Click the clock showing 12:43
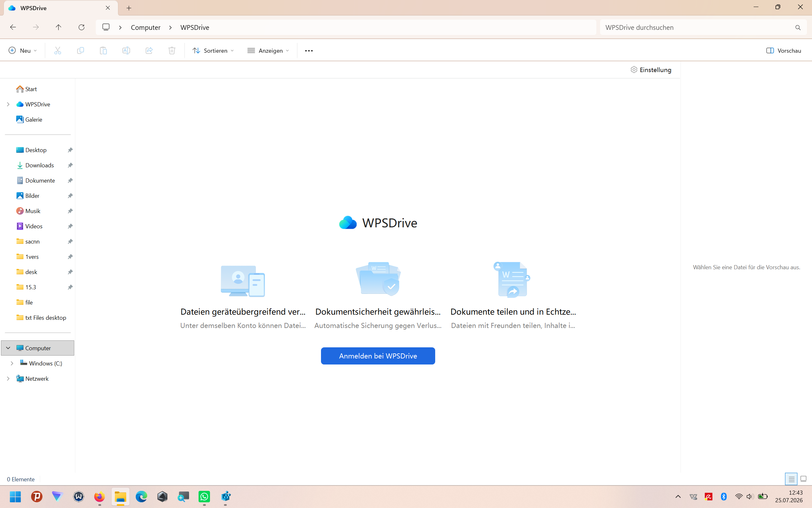Image resolution: width=812 pixels, height=508 pixels. click(x=796, y=492)
